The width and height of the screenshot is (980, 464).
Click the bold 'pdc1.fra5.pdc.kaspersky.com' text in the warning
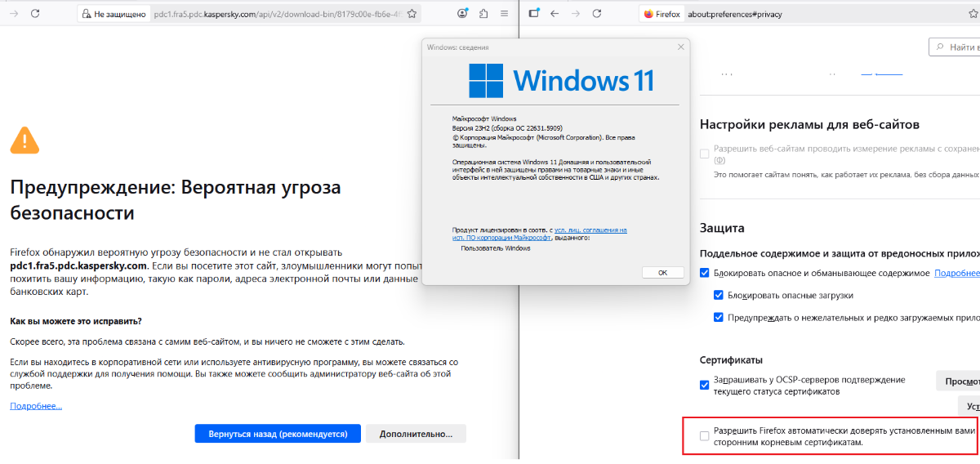(x=78, y=265)
